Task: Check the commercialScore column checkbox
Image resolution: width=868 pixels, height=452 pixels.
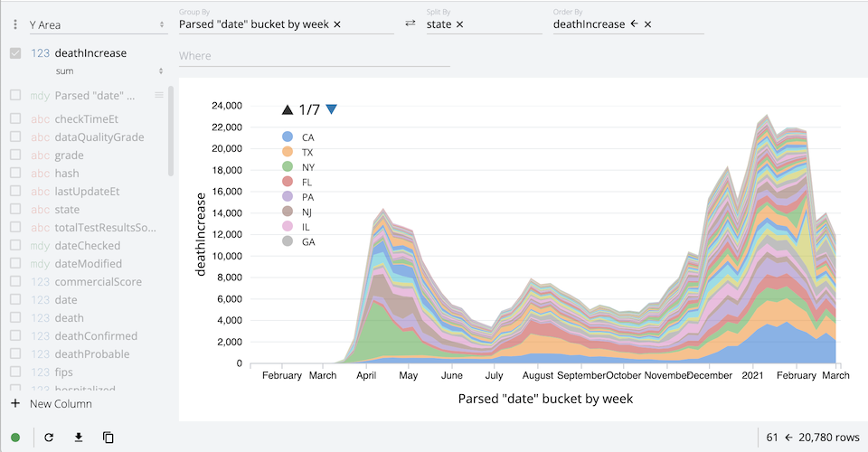Action: click(15, 281)
